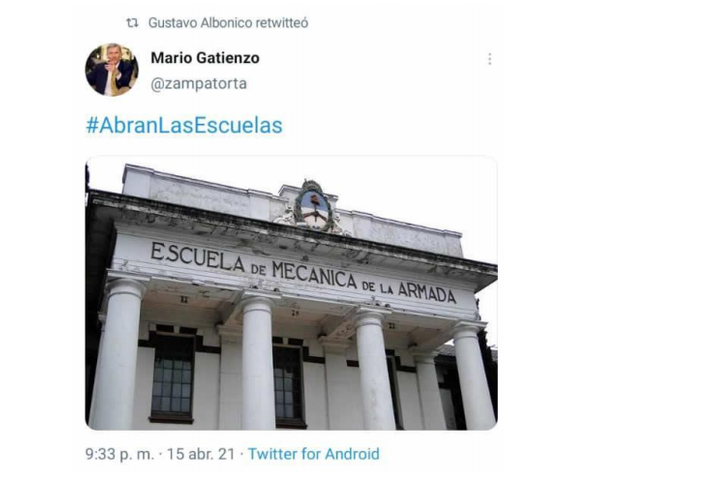Open Mario Gatienzo's round profile picture
The width and height of the screenshot is (720, 480).
(x=112, y=70)
